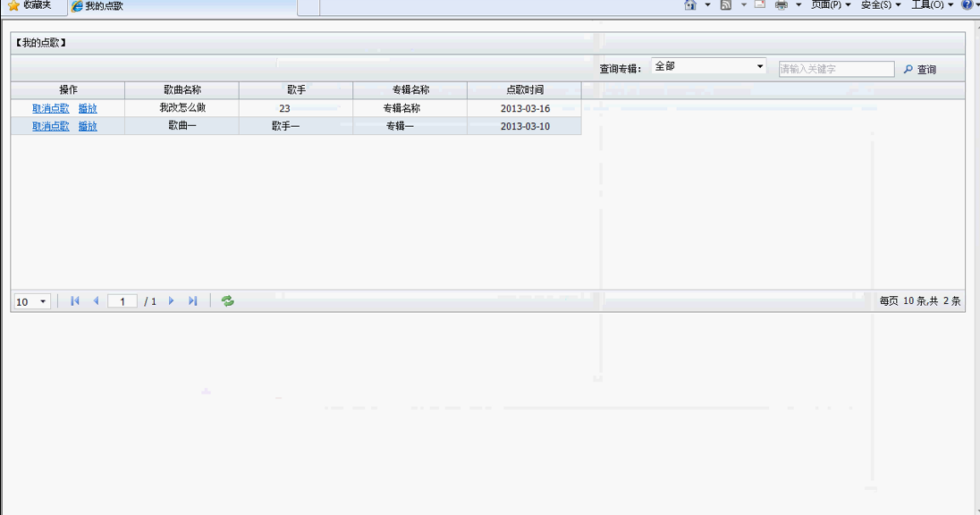Cancel song request for 歌曲一
Screen dimensions: 980x515
[x=51, y=126]
